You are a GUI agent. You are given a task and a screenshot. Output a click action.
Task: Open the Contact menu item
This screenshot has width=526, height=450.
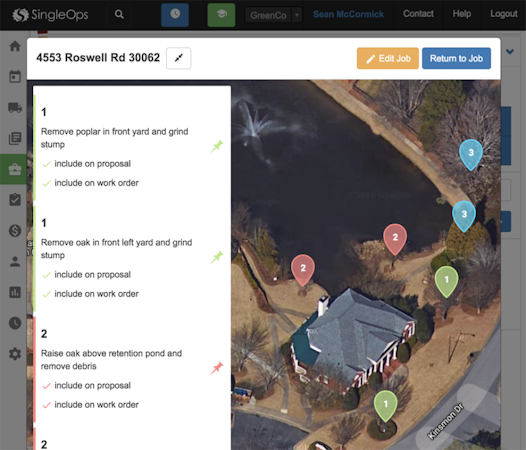418,14
